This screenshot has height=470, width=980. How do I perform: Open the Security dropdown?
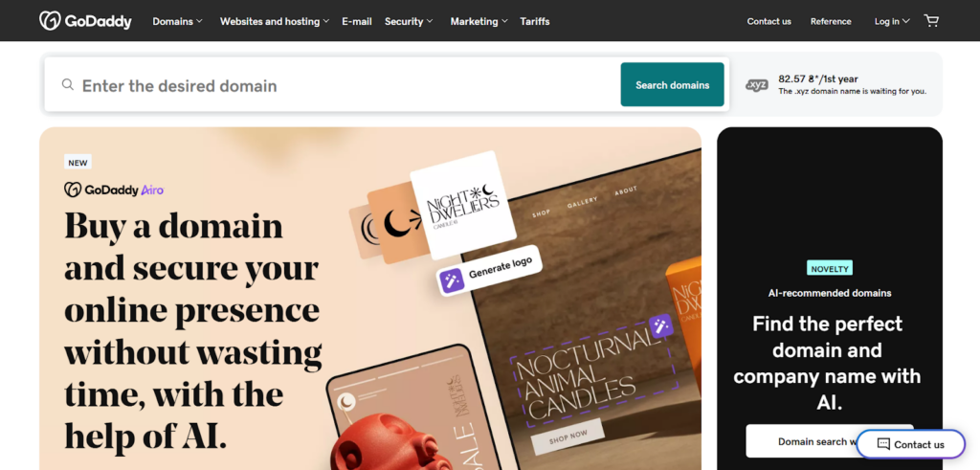point(409,21)
